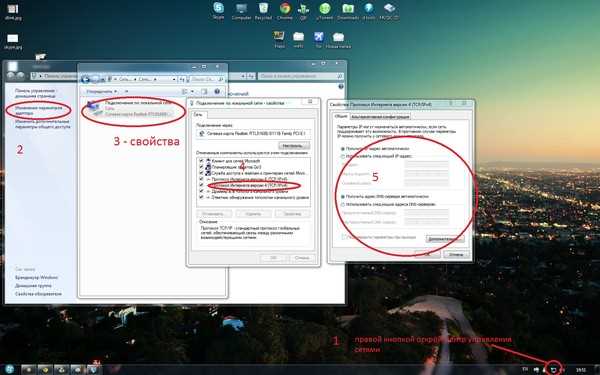
Task: Click the Back arrow in Network Connections window
Action: click(x=85, y=79)
